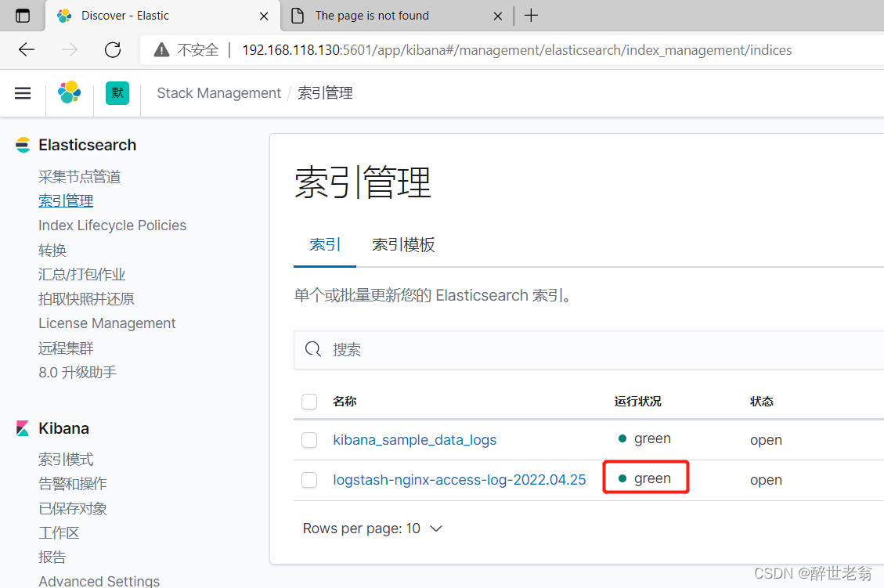This screenshot has width=884, height=588.
Task: Open 8.0 升级助手 in sidebar
Action: coord(78,372)
